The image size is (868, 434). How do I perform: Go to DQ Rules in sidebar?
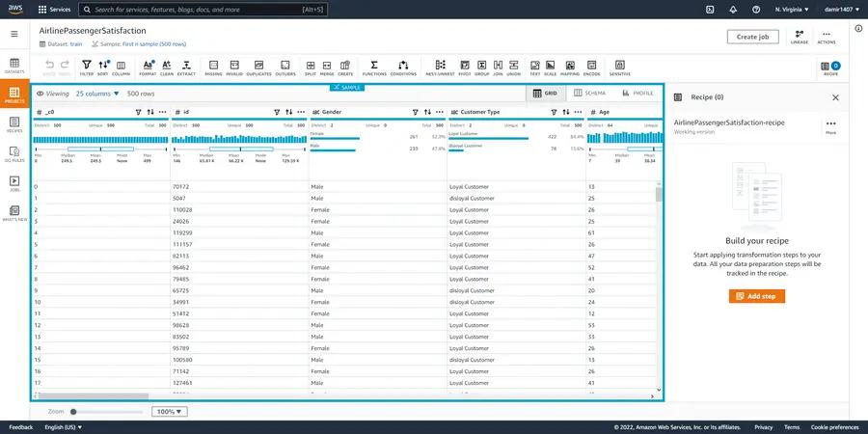tap(14, 154)
